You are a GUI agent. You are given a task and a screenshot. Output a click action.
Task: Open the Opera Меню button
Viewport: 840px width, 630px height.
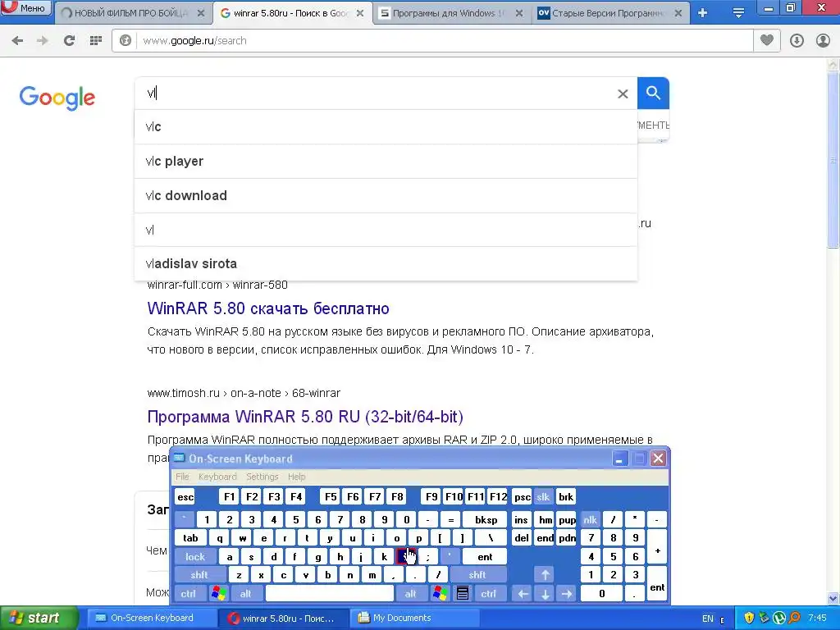[25, 7]
